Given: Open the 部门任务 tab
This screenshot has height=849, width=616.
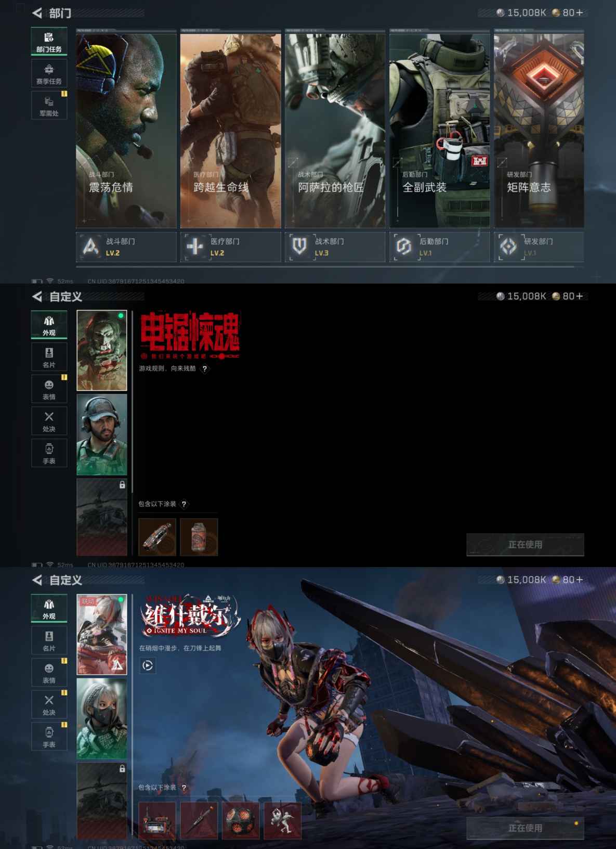Looking at the screenshot, I should pos(49,42).
